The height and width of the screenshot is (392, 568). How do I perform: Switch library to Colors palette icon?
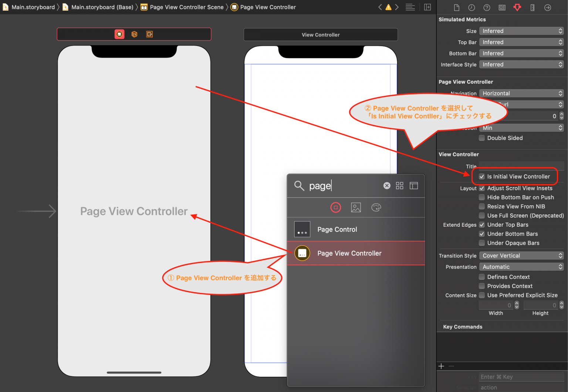[x=376, y=207]
